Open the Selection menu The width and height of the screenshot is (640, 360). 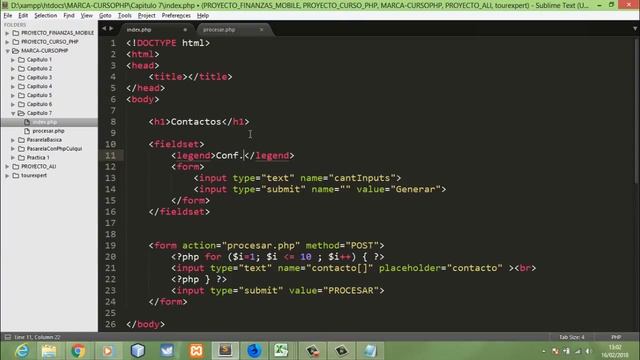click(x=45, y=16)
